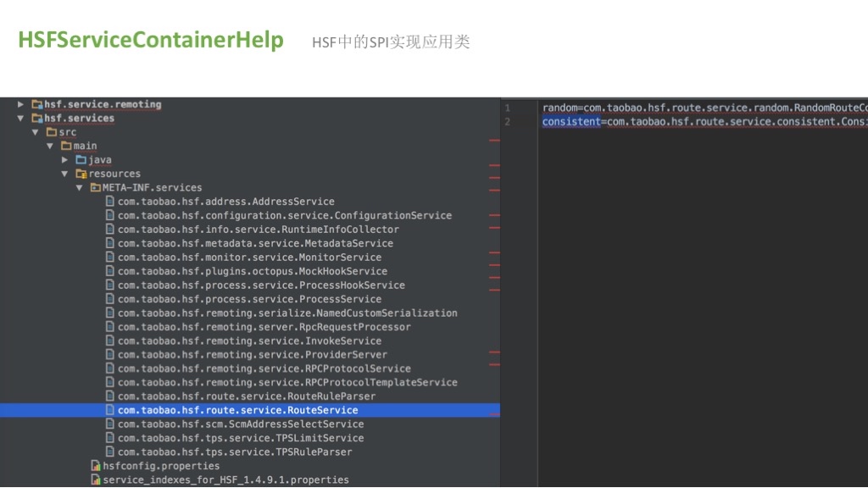
Task: Collapse the hsf.services module arrow
Action: 20,118
